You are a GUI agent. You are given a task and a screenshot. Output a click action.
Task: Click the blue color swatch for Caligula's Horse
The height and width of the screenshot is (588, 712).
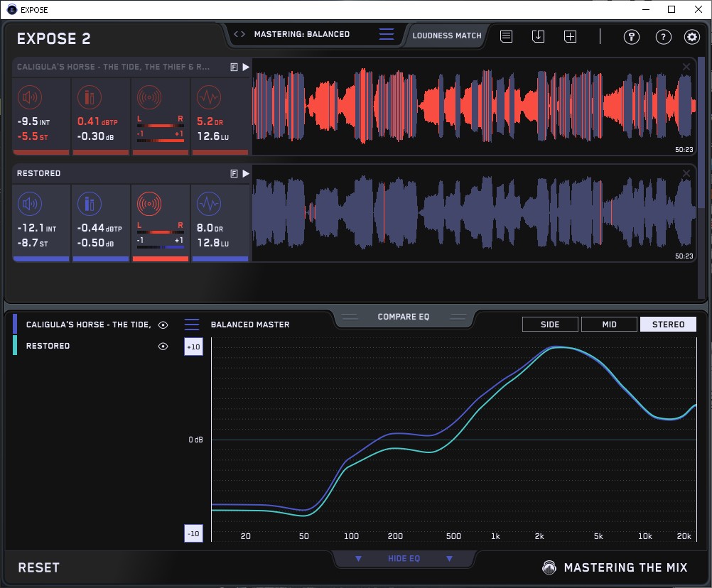pyautogui.click(x=15, y=325)
